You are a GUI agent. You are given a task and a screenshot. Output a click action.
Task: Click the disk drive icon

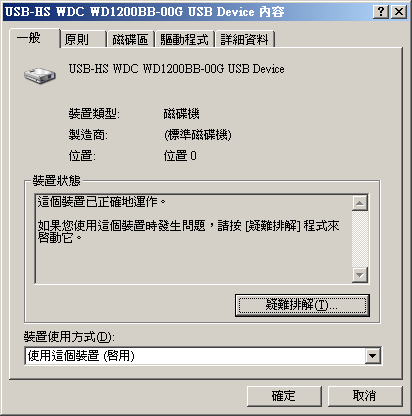pos(40,75)
